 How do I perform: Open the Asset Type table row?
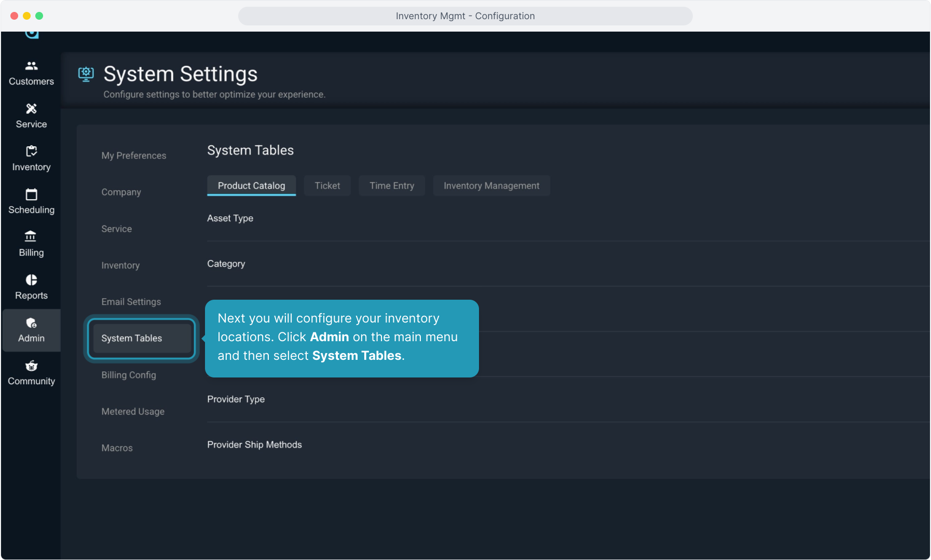pyautogui.click(x=230, y=218)
